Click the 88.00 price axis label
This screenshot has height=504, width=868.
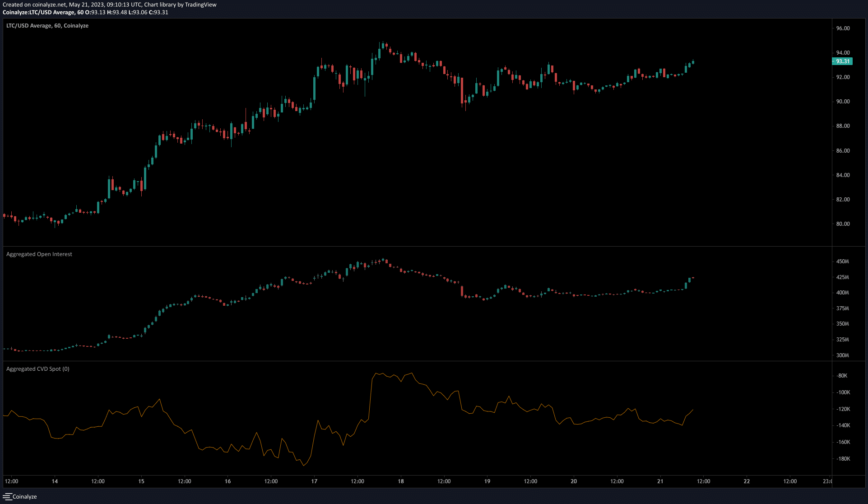click(843, 126)
